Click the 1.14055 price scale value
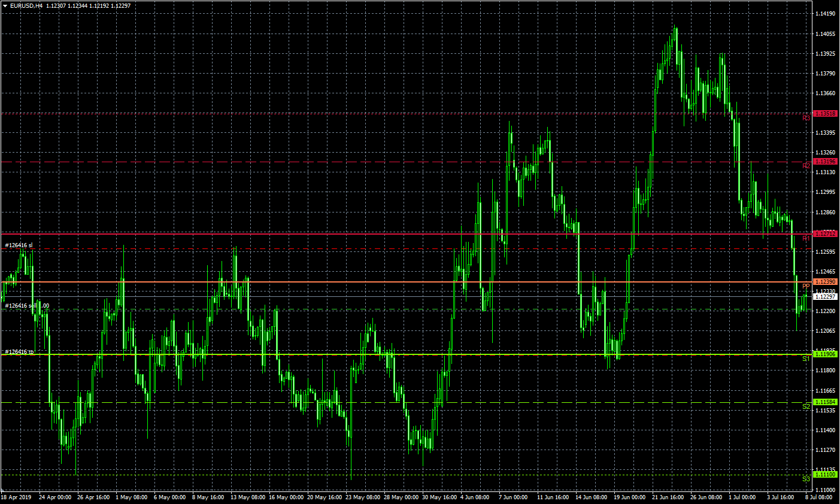This screenshot has height=504, width=840. (x=826, y=34)
